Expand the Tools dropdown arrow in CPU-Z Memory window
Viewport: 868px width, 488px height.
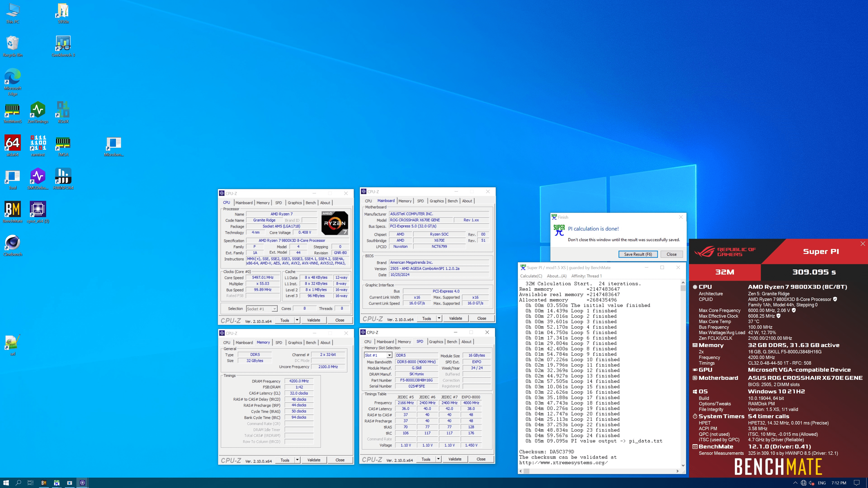(297, 460)
